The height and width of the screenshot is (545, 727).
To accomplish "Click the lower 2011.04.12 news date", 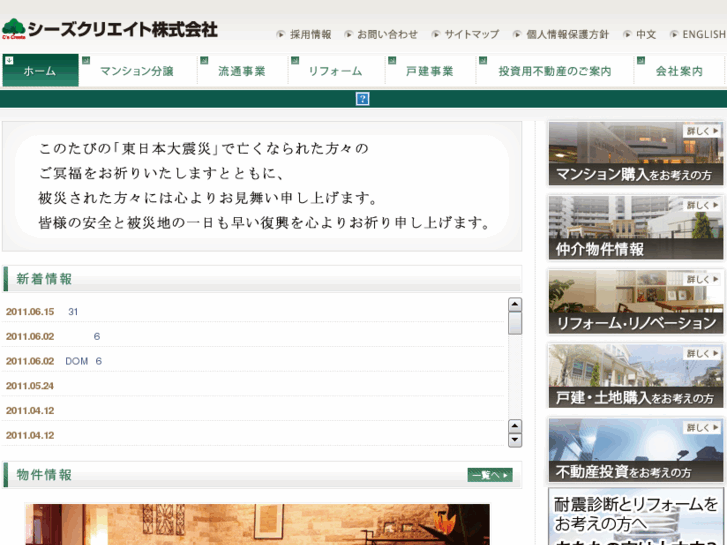I will tap(30, 435).
